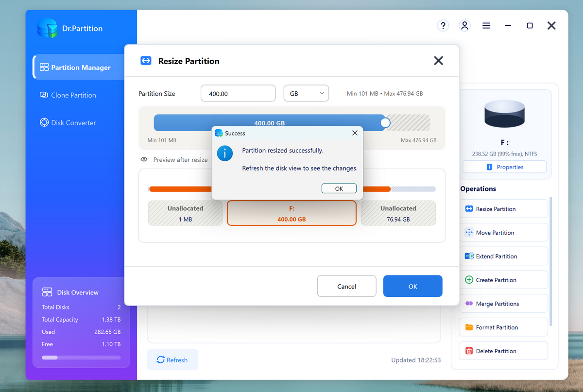Click the Used '282.65 GB' value
Viewport: 583px width, 392px height.
pyautogui.click(x=107, y=332)
